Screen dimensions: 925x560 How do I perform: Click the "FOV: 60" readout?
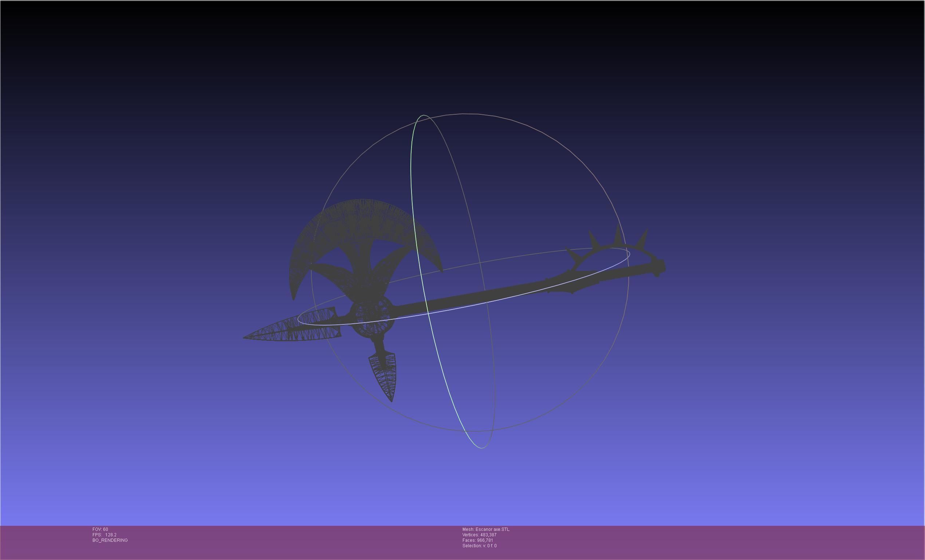[x=100, y=529]
